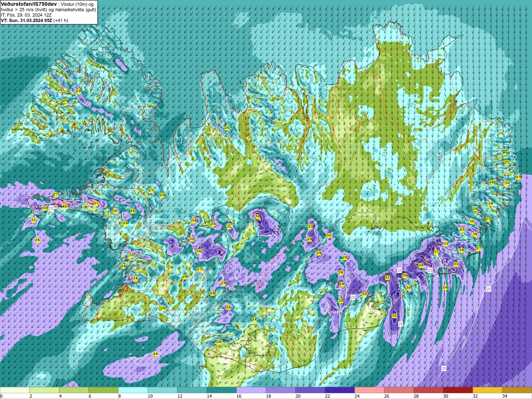Click the "hviður > 25 m/s (hvítt)" header line

tap(48, 10)
